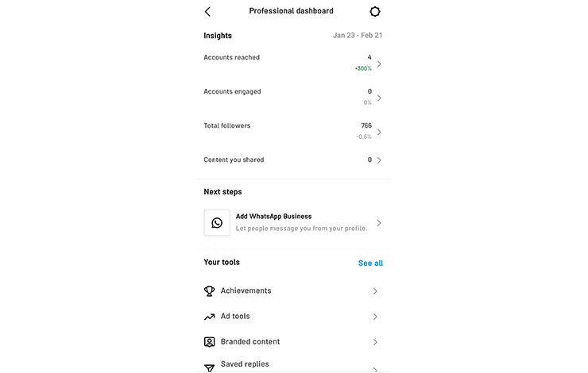The image size is (588, 373).
Task: Select the Jan 23 - Feb 21 date range
Action: click(x=358, y=36)
